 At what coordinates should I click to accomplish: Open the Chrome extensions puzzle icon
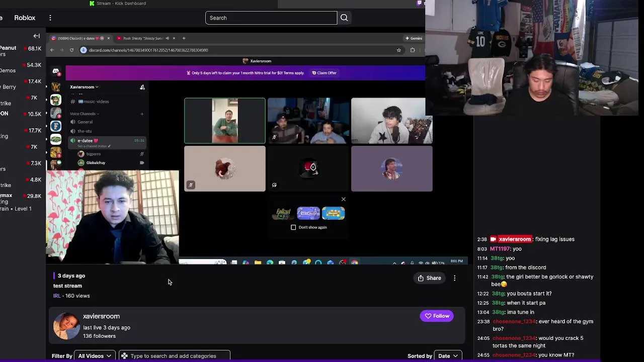(x=413, y=50)
